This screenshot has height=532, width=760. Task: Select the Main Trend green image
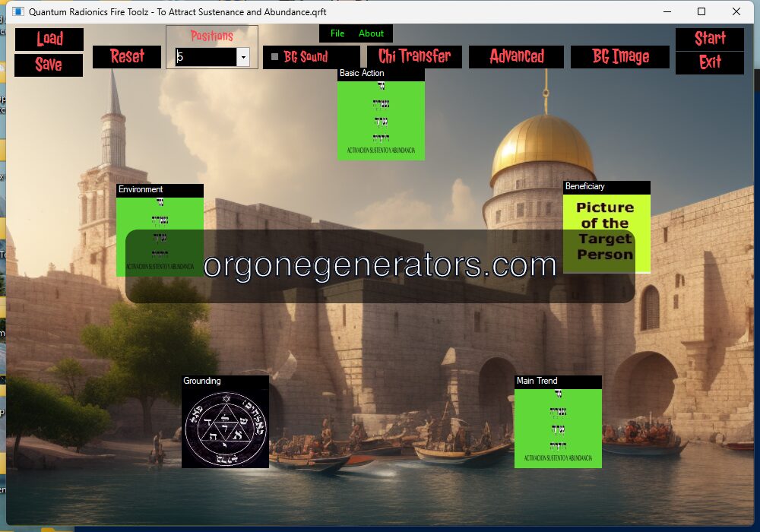tap(558, 429)
